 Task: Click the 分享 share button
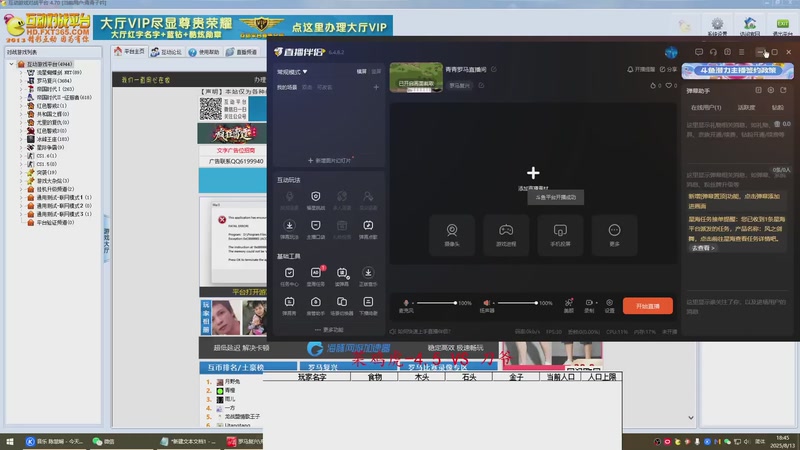point(668,69)
